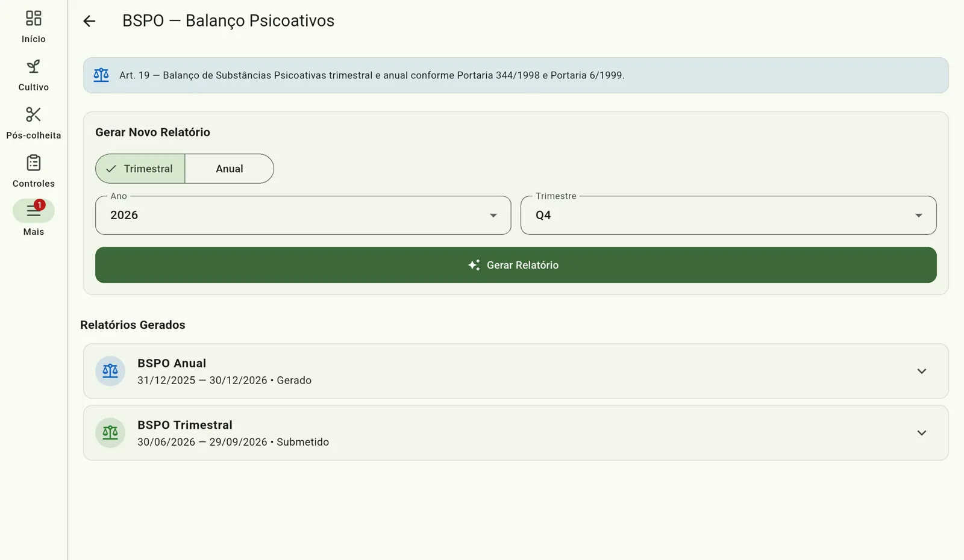Image resolution: width=964 pixels, height=560 pixels.
Task: Click the Gerar Relatório button
Action: point(516,265)
